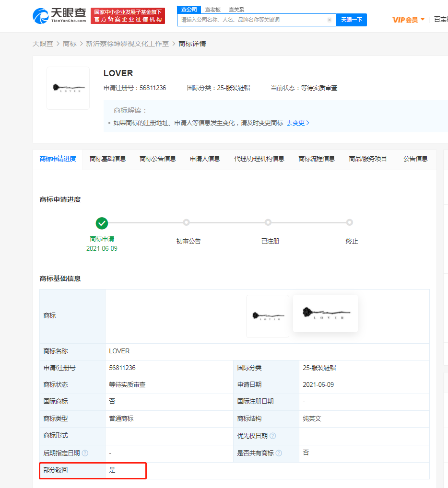
Task: Click 申请注册号：56811236 in header
Action: pyautogui.click(x=135, y=88)
